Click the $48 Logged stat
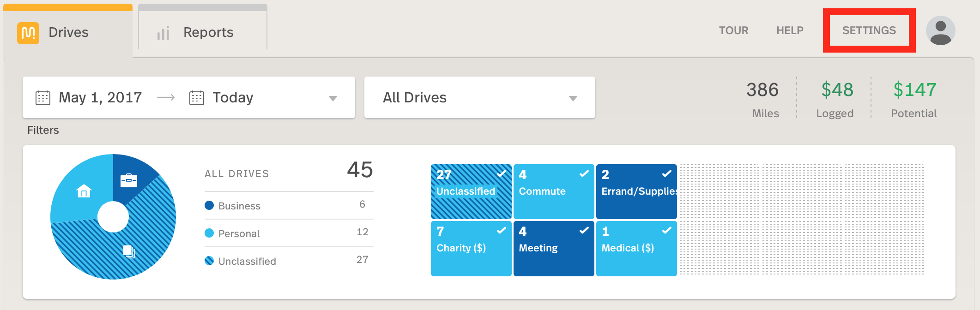Image resolution: width=980 pixels, height=310 pixels. coord(835,100)
